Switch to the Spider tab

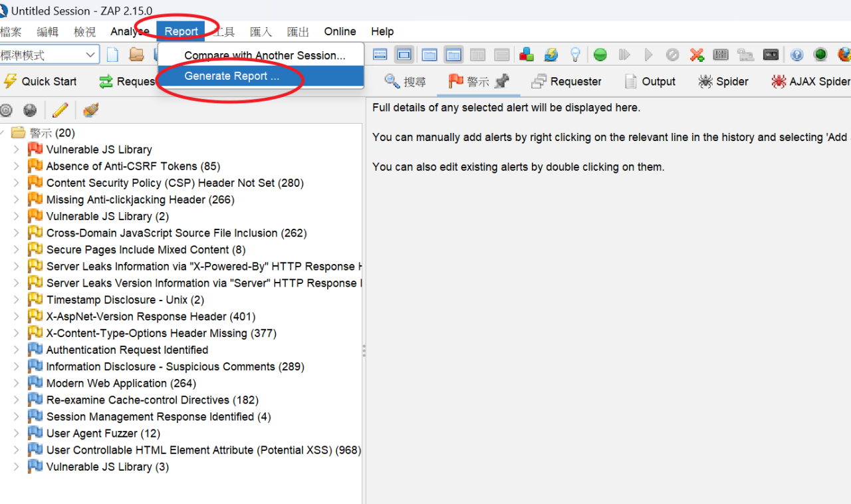pyautogui.click(x=723, y=82)
